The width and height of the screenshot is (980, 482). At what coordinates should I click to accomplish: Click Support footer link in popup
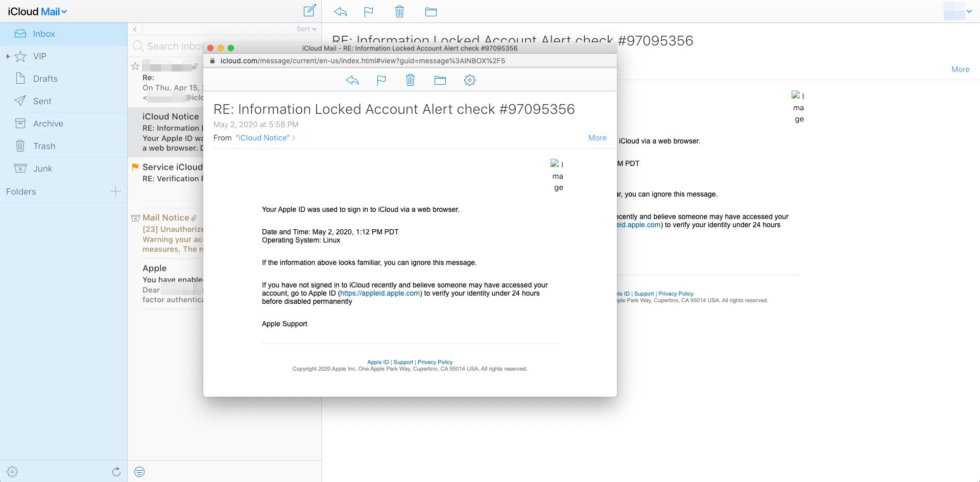[403, 362]
